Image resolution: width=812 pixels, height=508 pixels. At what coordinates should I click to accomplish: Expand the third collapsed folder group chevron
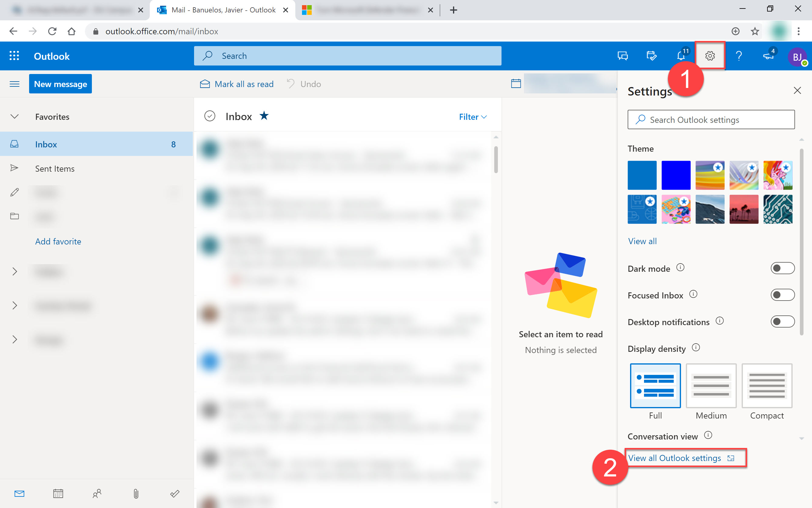[15, 339]
